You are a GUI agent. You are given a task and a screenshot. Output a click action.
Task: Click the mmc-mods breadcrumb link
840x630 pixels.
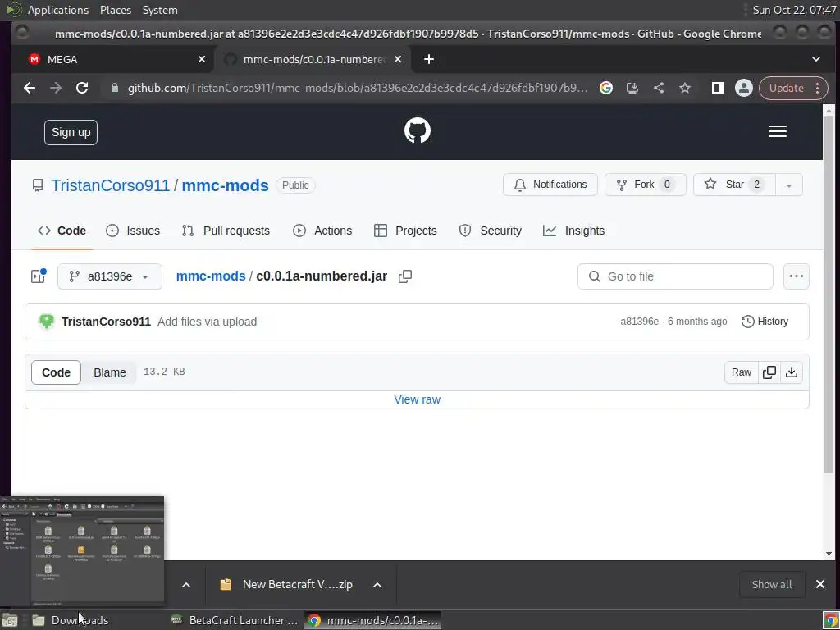pos(211,276)
